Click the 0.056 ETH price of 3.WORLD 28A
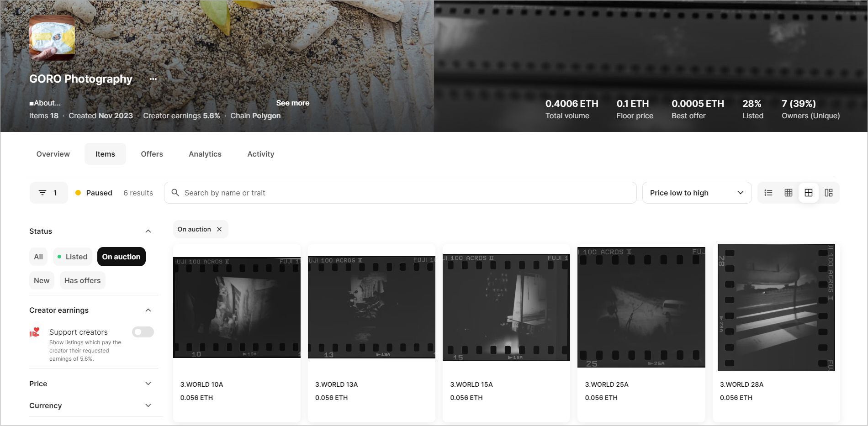The width and height of the screenshot is (868, 426). [736, 398]
